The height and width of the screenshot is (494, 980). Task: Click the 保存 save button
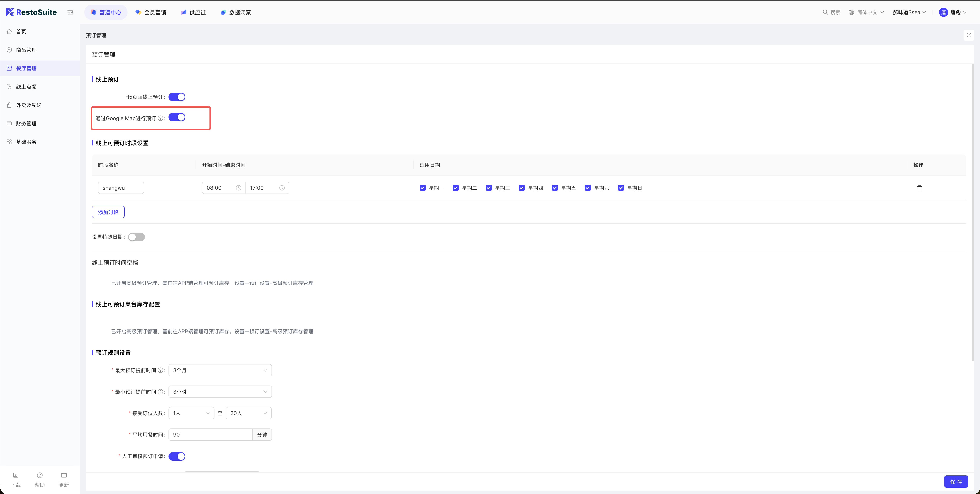(x=956, y=482)
